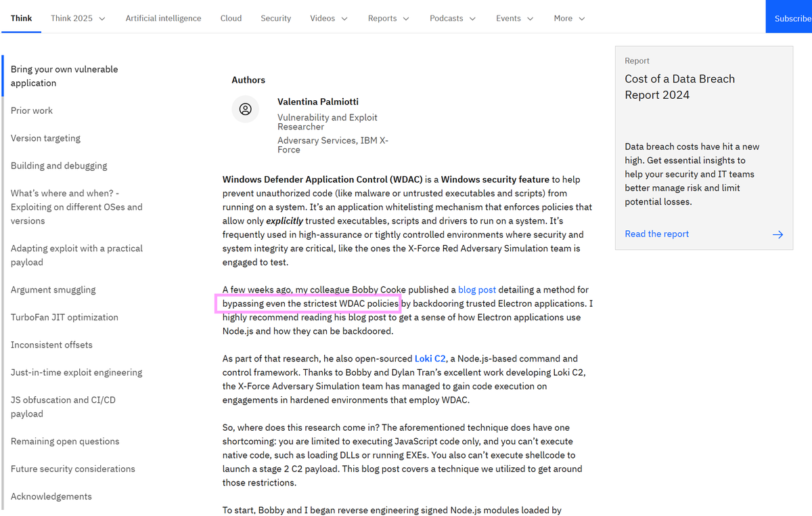Jump to the Prior work section

pyautogui.click(x=32, y=110)
